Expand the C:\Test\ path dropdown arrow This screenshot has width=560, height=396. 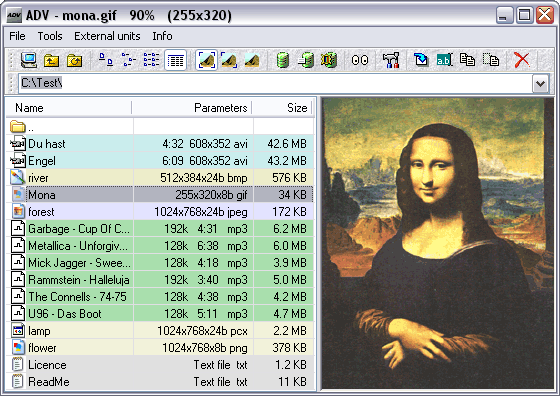point(540,84)
